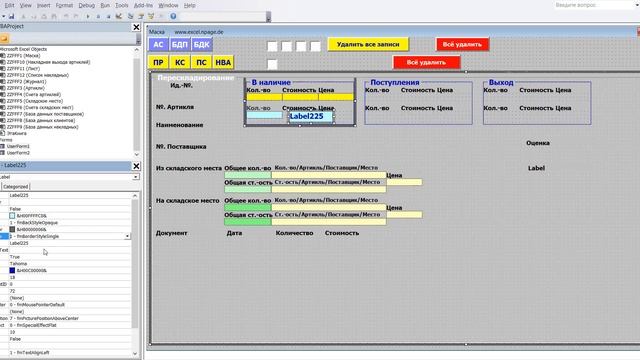Screen dimensions: 640x360
Task: Select sheet ZZFFF1 (Маска) in tree
Action: point(23,56)
